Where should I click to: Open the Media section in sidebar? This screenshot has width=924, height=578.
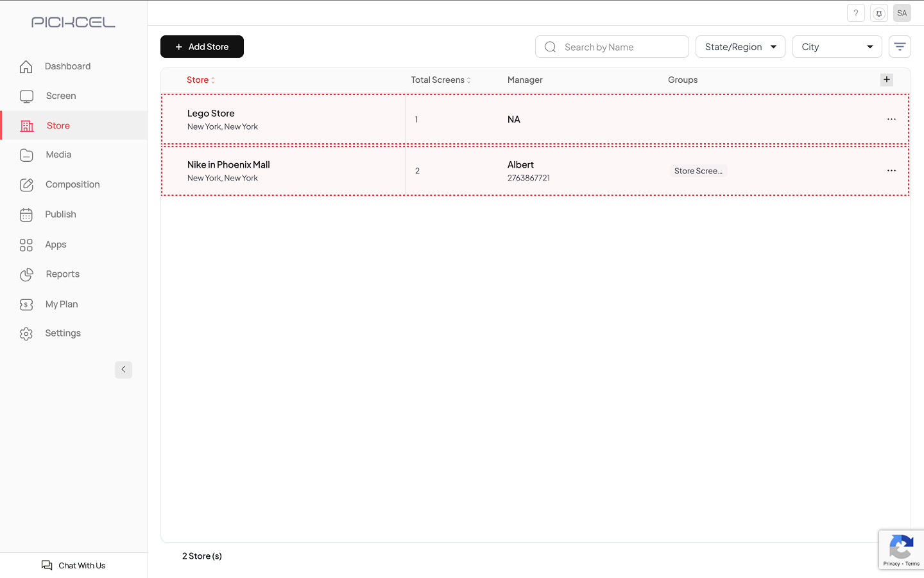click(58, 155)
